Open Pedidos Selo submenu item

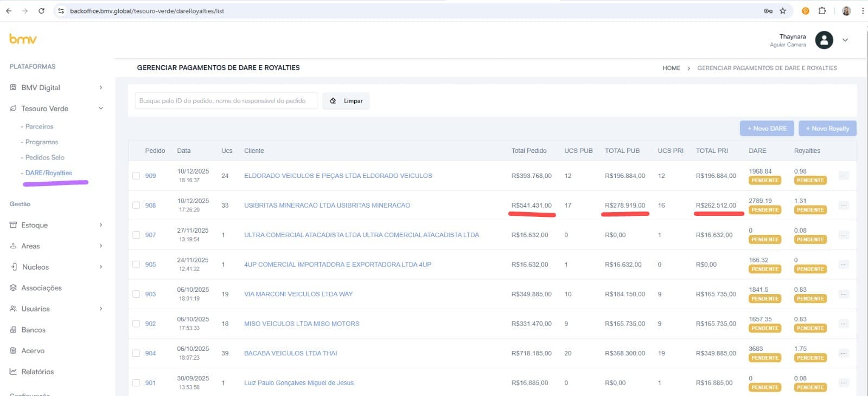pos(44,157)
